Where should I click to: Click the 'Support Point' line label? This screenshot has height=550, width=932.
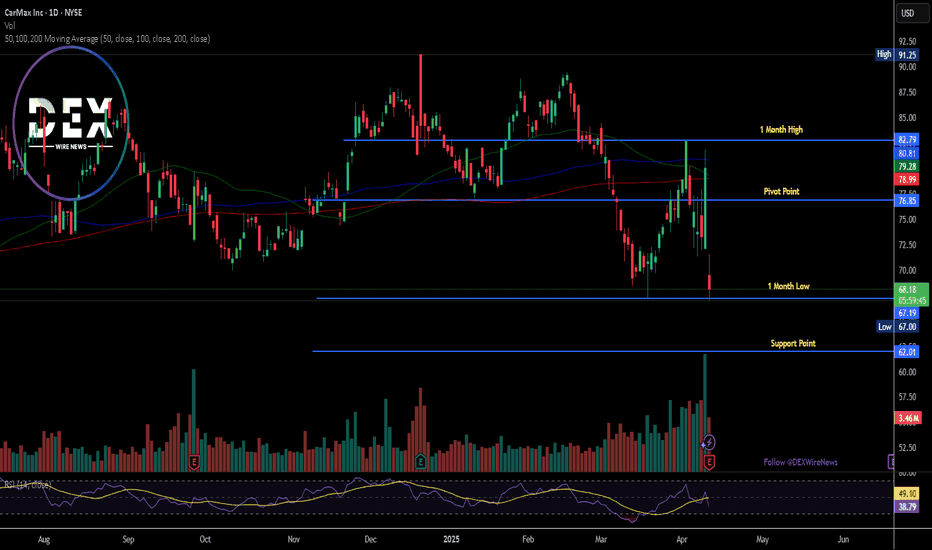click(x=793, y=344)
